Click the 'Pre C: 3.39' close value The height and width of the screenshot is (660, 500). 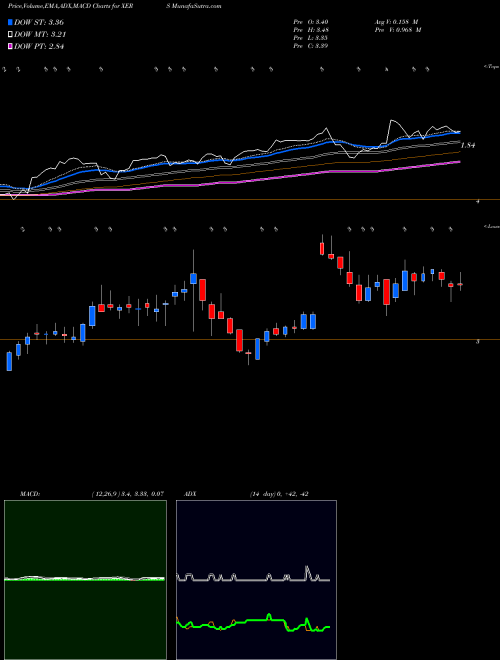311,46
